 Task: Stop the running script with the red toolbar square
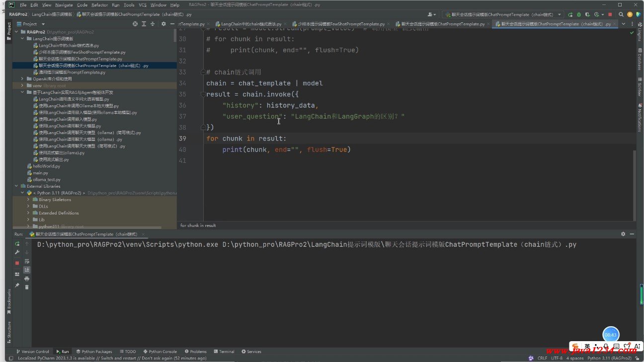(610, 15)
